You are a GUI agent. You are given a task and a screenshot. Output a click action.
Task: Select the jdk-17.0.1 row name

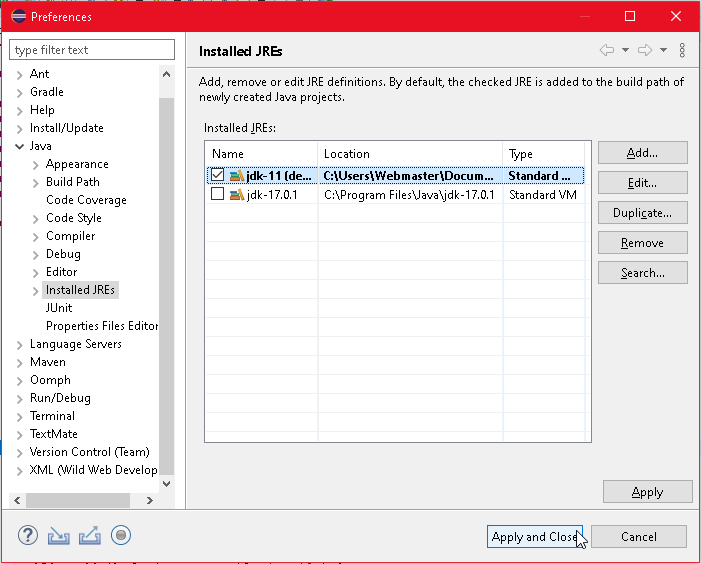(x=272, y=195)
